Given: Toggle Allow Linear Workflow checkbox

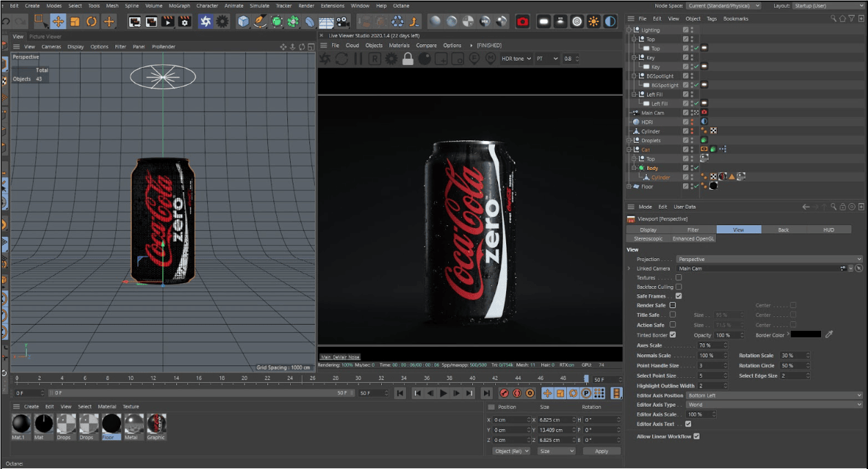Looking at the screenshot, I should click(x=696, y=437).
